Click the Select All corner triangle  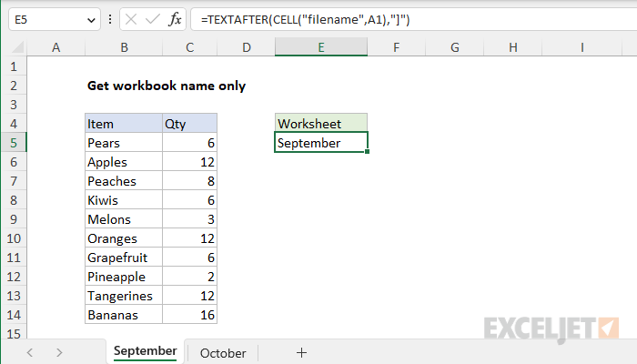(x=15, y=47)
